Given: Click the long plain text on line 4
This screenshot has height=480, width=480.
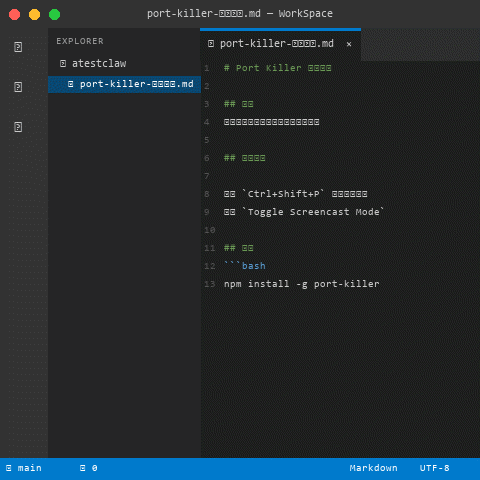Looking at the screenshot, I should 272,122.
